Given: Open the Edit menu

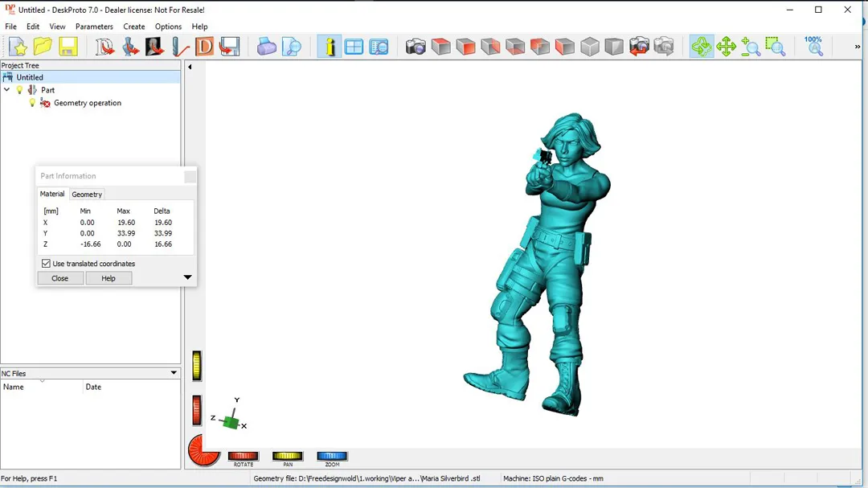Looking at the screenshot, I should 33,27.
